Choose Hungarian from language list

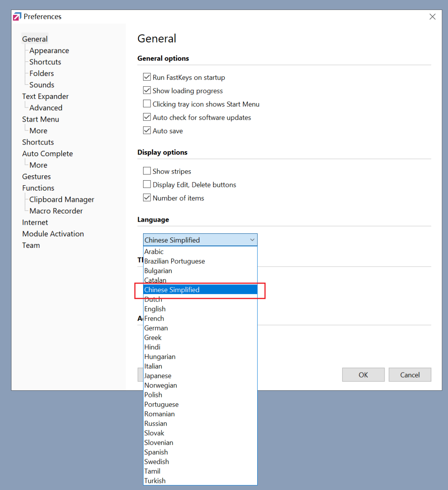[200, 357]
